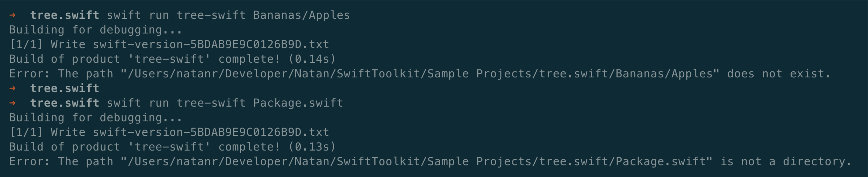The height and width of the screenshot is (177, 868).
Task: Click the build time "(0.13s)"
Action: click(312, 147)
